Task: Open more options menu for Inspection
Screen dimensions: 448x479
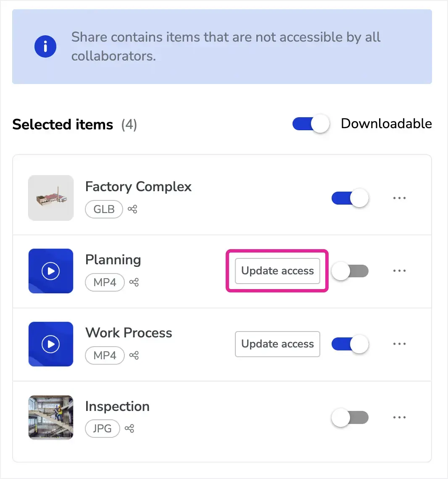Action: click(x=399, y=417)
